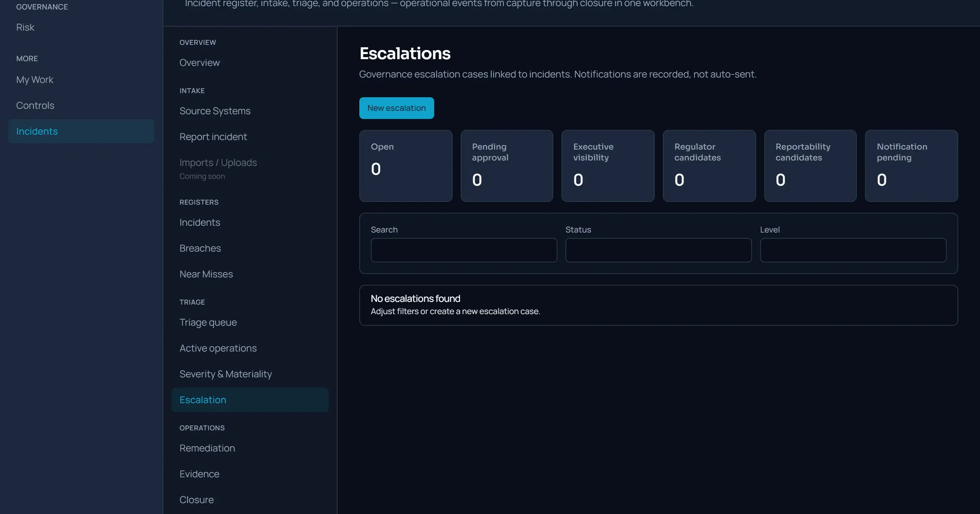Click the REGISTERS section header
Screen dimensions: 980x514
199,202
